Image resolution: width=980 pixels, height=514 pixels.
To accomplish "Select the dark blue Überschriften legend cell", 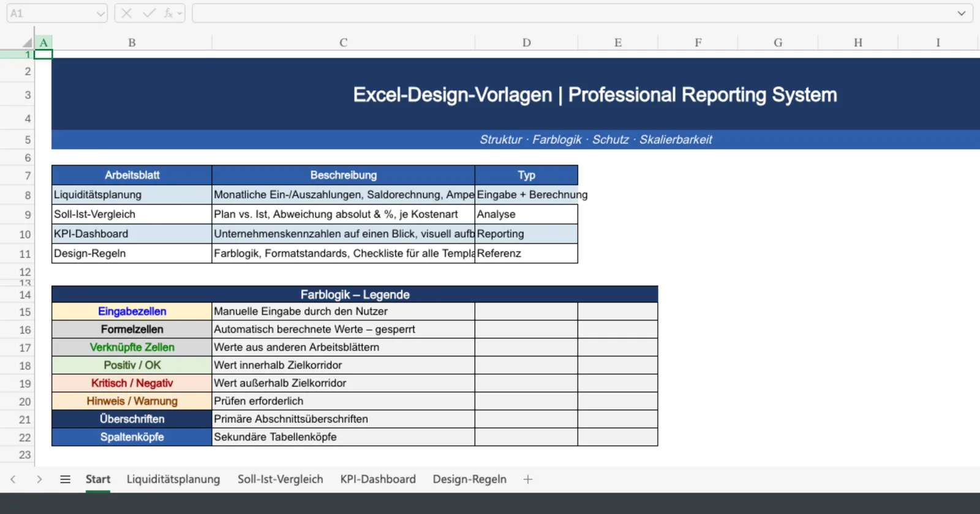I will pyautogui.click(x=132, y=419).
